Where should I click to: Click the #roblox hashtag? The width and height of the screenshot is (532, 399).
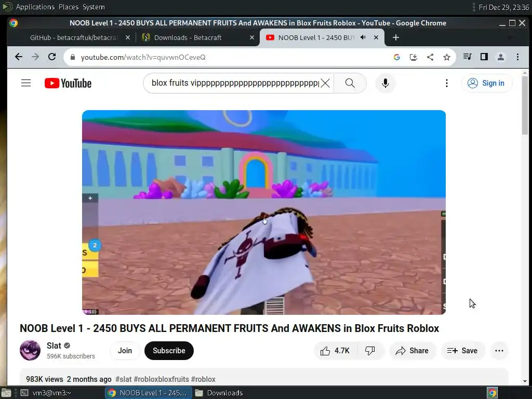point(203,379)
